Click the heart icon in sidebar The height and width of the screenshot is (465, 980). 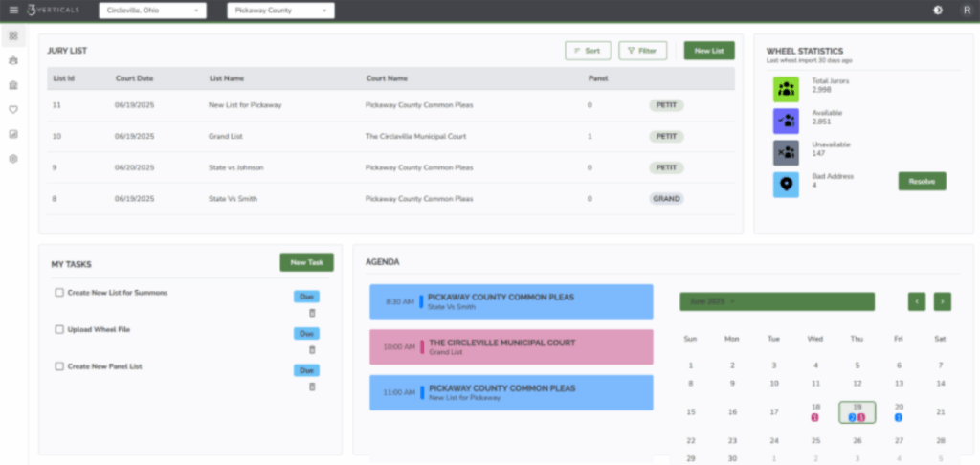click(x=13, y=109)
